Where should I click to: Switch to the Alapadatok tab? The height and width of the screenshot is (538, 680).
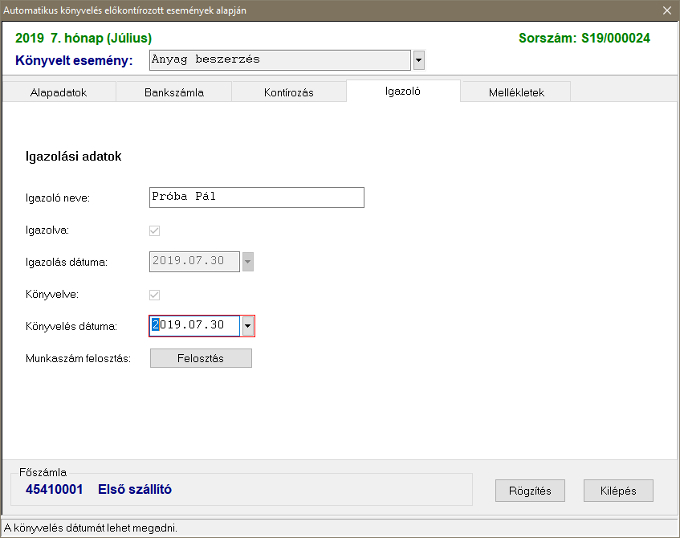click(59, 92)
